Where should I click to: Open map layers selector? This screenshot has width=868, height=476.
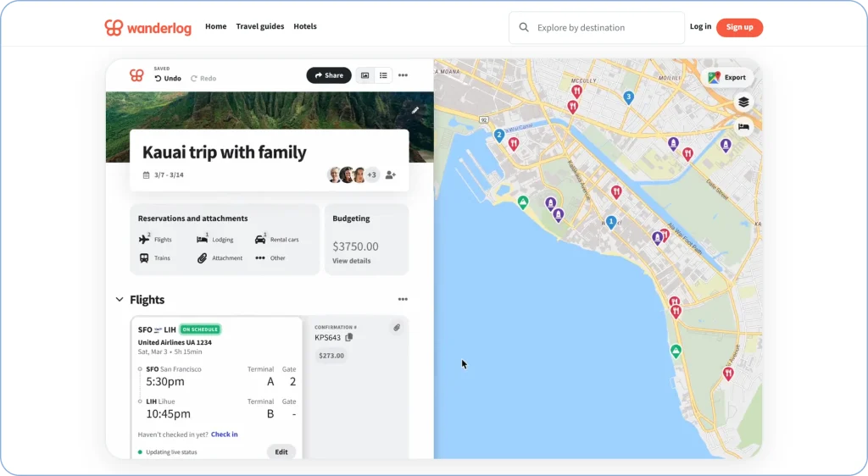[743, 102]
